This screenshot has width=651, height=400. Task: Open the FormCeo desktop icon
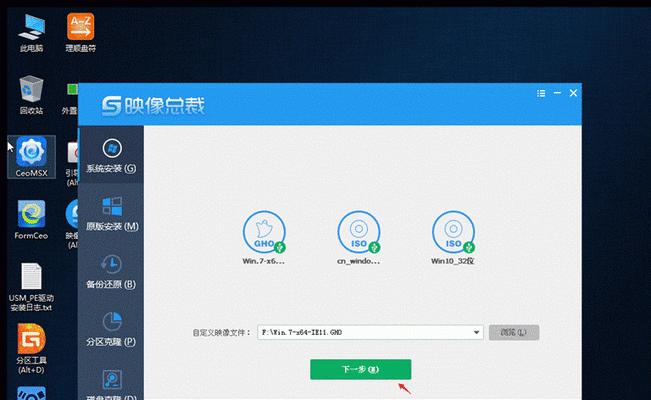[x=31, y=220]
